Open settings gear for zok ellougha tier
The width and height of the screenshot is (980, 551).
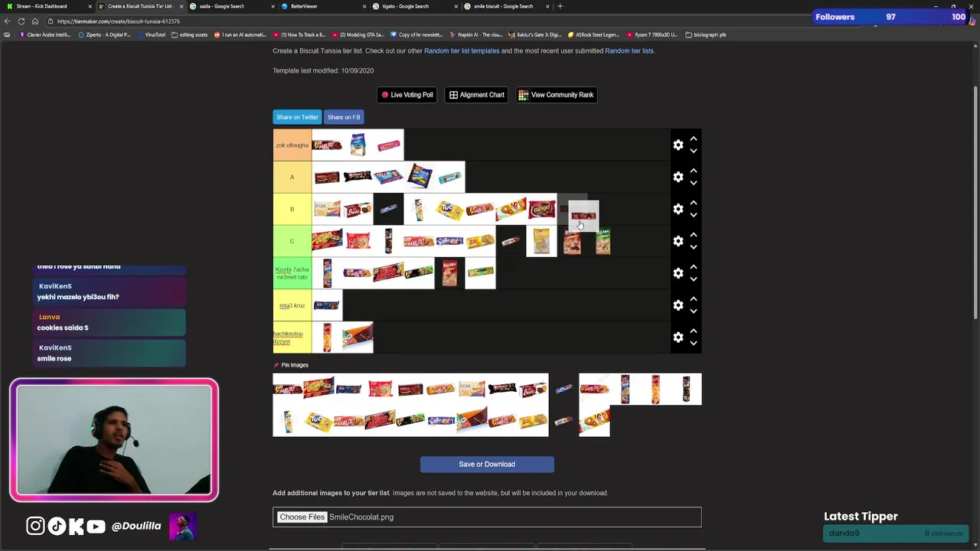[678, 145]
